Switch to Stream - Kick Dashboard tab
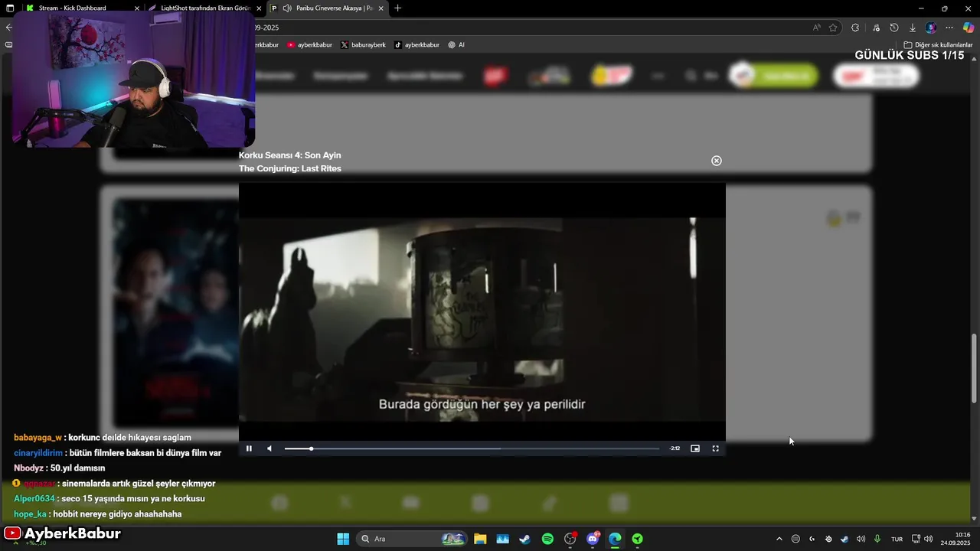Image resolution: width=980 pixels, height=551 pixels. 83,8
